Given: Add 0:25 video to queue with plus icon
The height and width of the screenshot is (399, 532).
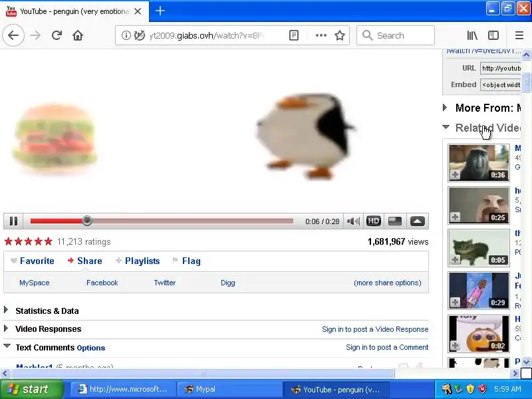Looking at the screenshot, I should 455,217.
